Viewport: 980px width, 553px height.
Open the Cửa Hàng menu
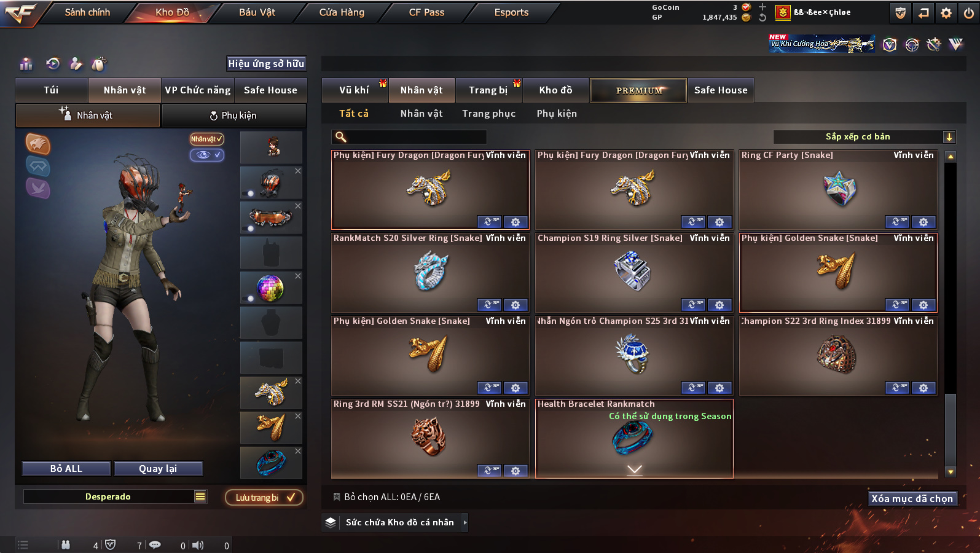point(342,12)
